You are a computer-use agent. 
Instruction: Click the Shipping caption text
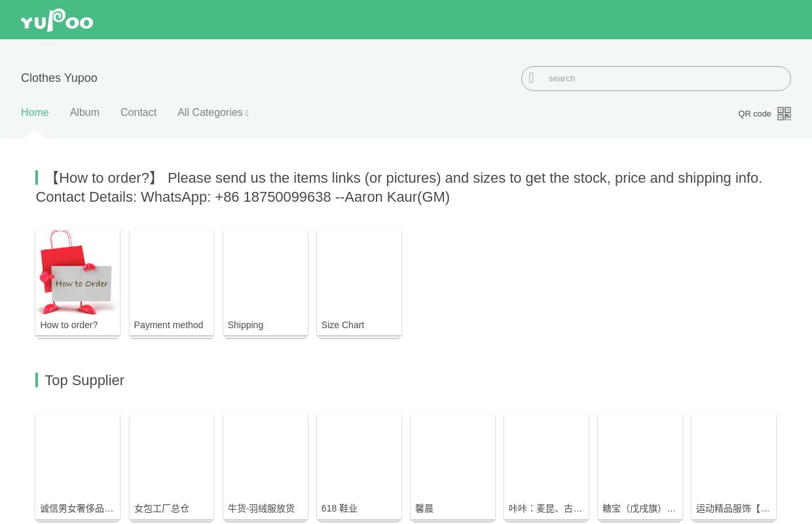click(x=246, y=325)
